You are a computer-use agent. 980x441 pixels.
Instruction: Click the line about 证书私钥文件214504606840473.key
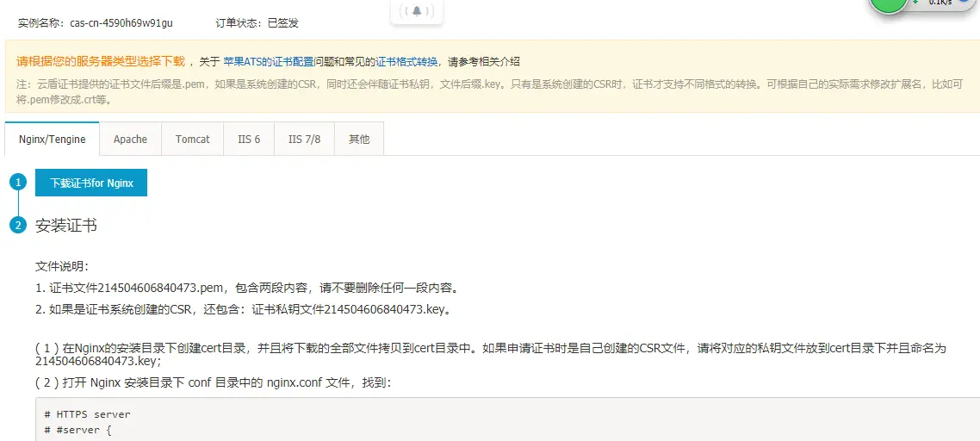[x=243, y=309]
